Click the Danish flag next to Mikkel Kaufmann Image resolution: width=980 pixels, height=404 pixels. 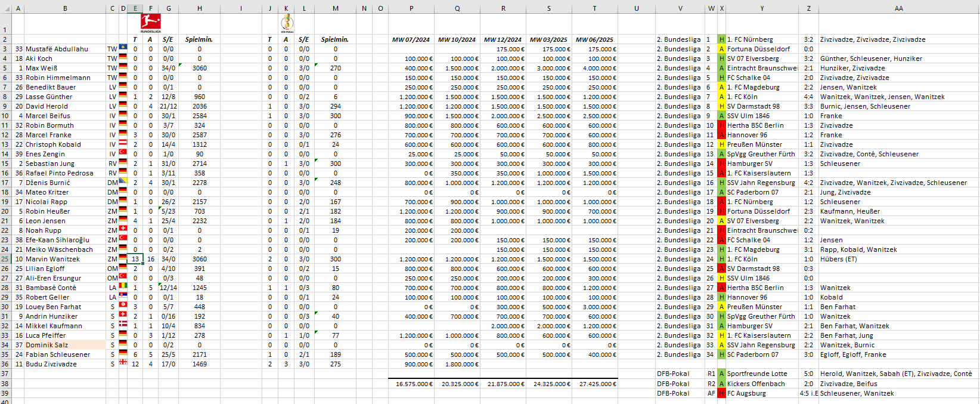123,325
